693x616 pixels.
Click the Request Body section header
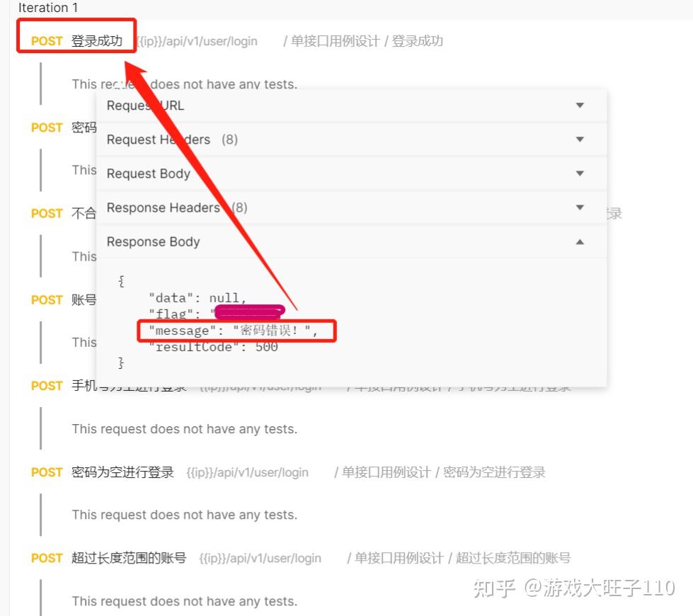pyautogui.click(x=351, y=173)
